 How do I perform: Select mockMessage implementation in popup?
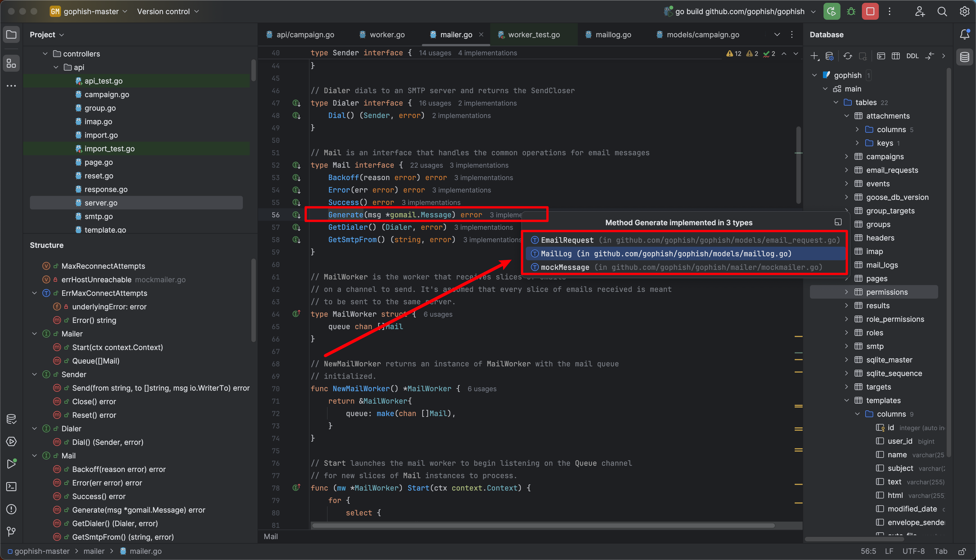(685, 267)
